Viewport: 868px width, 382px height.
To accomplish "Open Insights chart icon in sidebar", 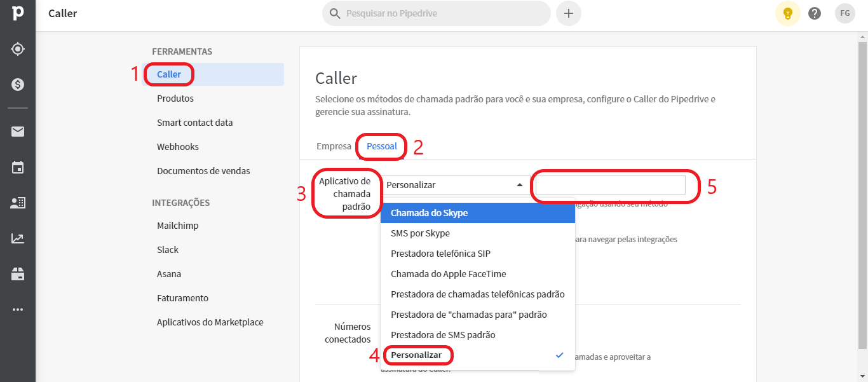I will tap(18, 238).
